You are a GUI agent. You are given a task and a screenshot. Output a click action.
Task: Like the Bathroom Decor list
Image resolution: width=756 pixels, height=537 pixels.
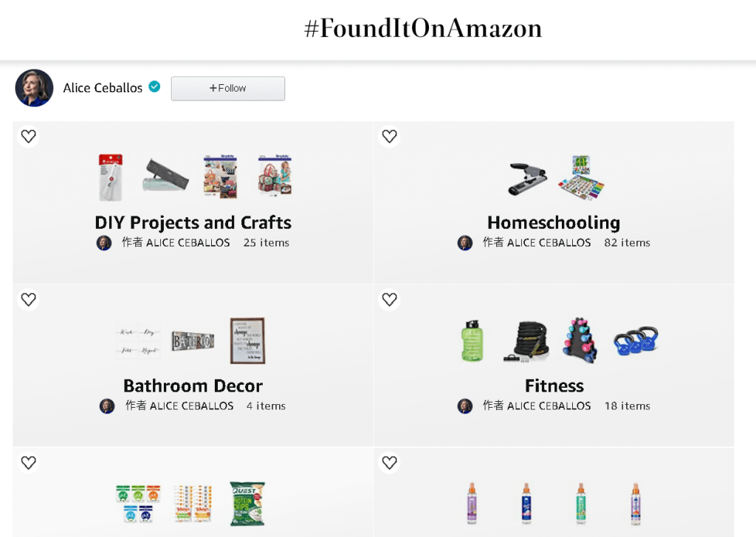[28, 299]
